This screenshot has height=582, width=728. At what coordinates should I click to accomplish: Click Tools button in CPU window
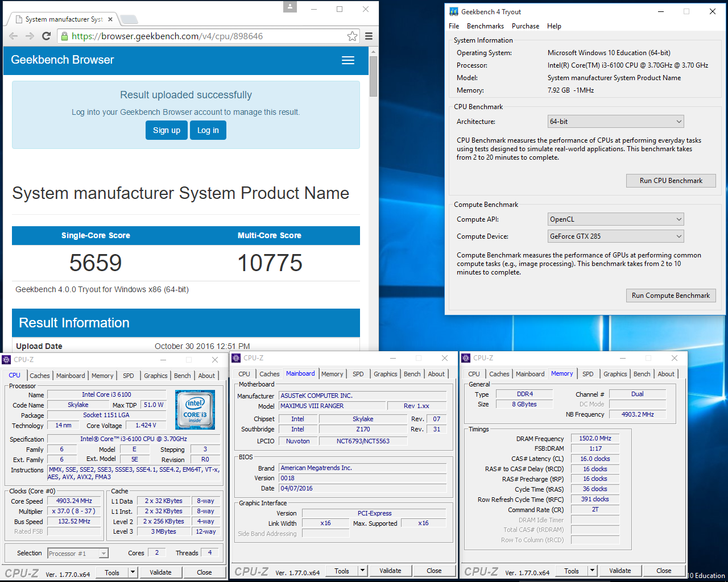pyautogui.click(x=112, y=572)
